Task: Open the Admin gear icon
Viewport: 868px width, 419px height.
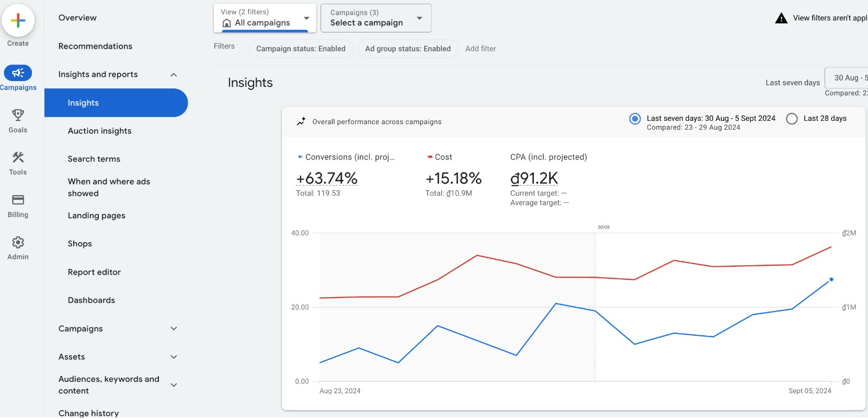Action: coord(18,242)
